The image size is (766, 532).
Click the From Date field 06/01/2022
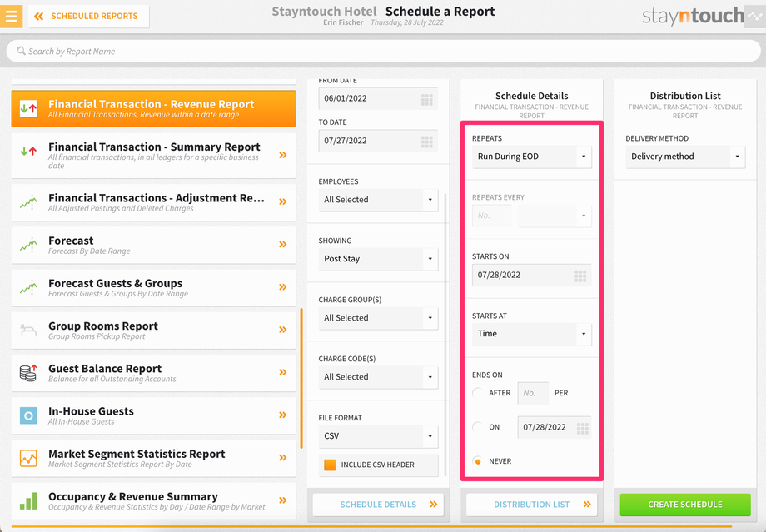click(x=378, y=99)
